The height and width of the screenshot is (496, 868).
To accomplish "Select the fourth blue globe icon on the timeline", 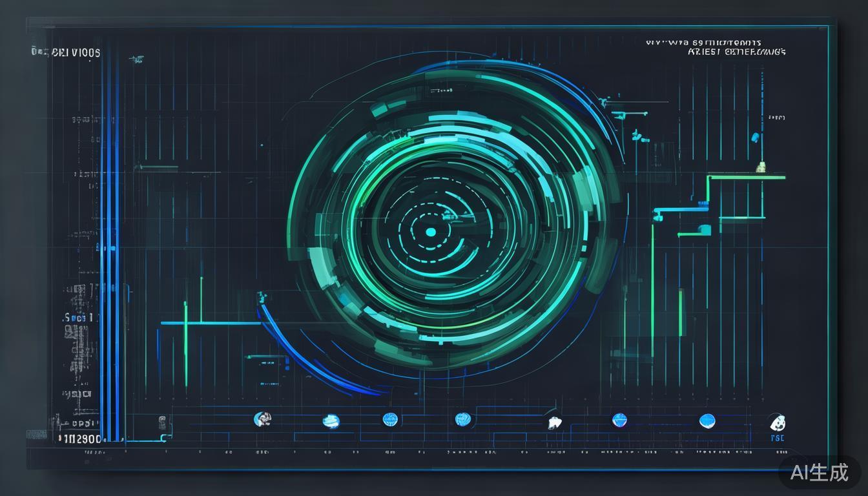I will pos(462,420).
